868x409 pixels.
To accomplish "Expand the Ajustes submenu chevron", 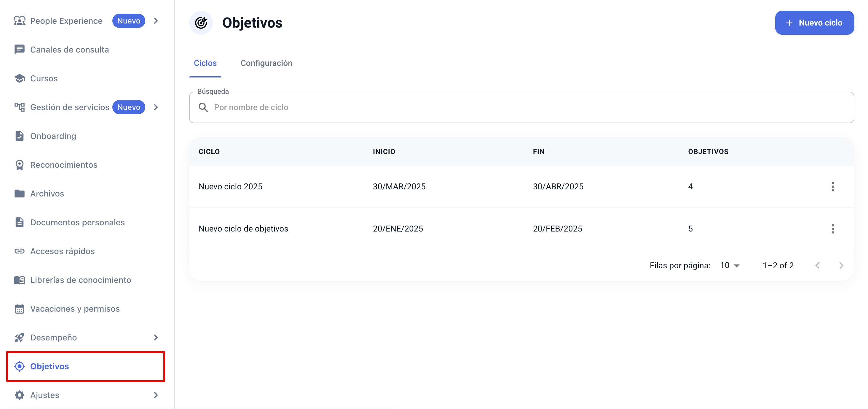I will point(156,395).
